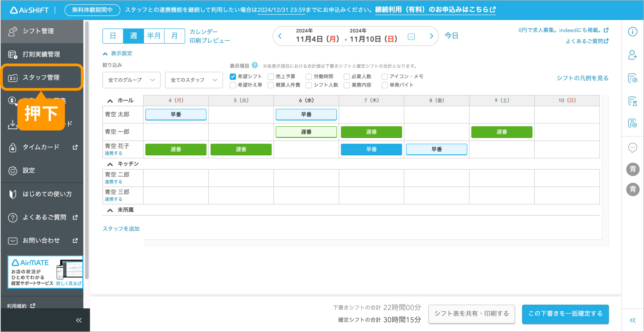Jump to 今日
Image resolution: width=644 pixels, height=332 pixels.
click(x=451, y=36)
